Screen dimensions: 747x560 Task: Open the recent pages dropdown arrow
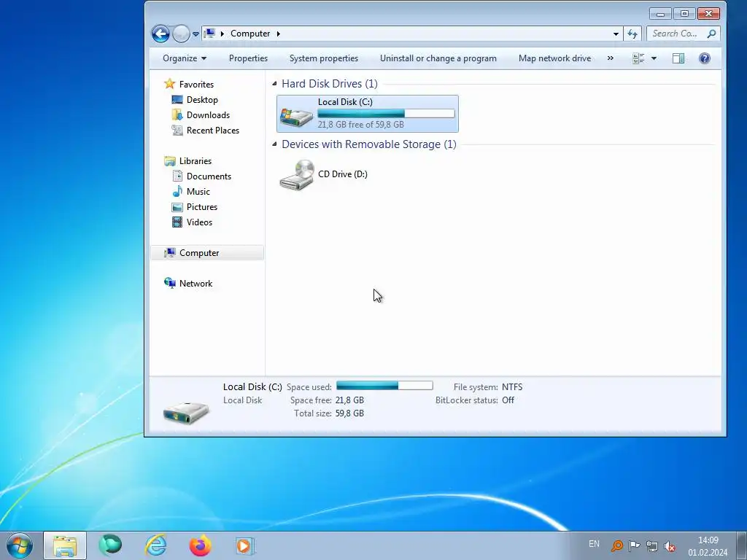point(196,34)
